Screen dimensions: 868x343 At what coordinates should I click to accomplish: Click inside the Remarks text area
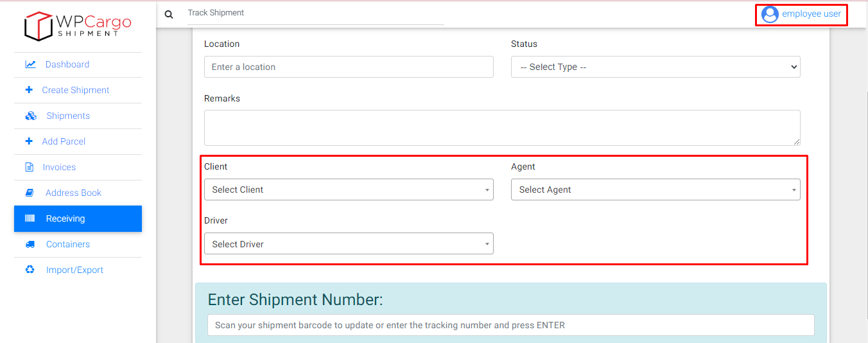[x=501, y=128]
